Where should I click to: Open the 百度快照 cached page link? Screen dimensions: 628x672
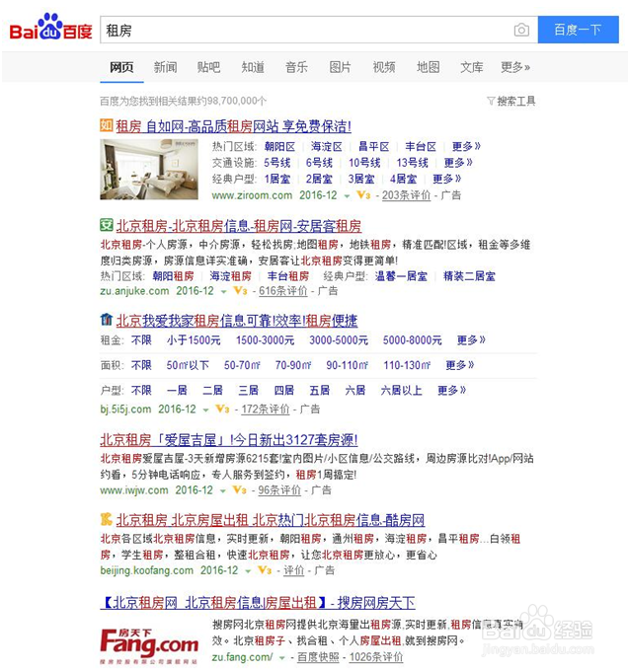click(x=318, y=657)
